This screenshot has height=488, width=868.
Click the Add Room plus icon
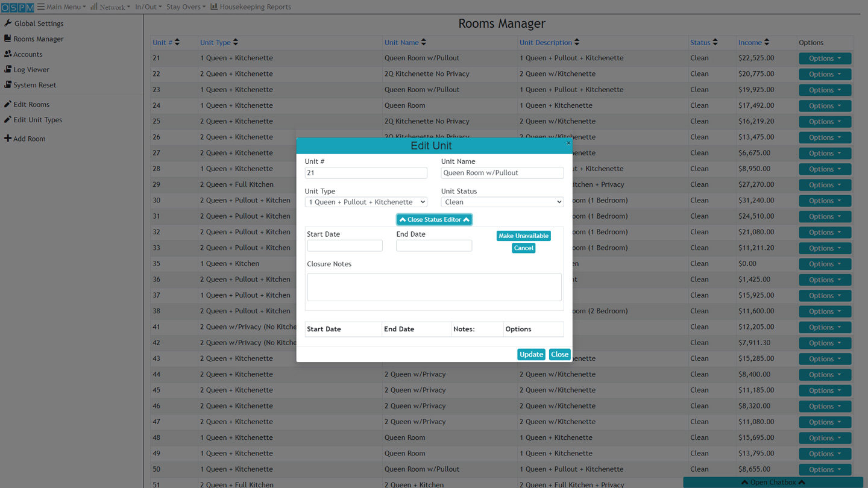click(x=8, y=138)
